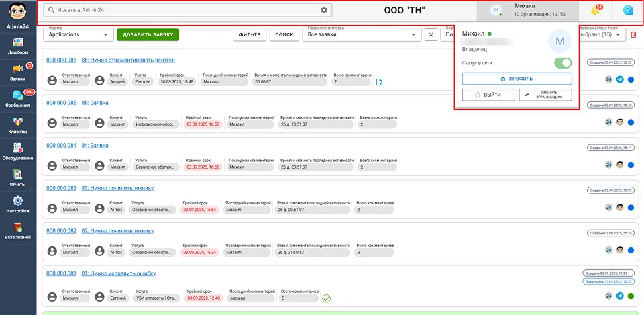The width and height of the screenshot is (644, 315).
Task: Click the Создана 30.09.2025 date badge
Action: 612,62
